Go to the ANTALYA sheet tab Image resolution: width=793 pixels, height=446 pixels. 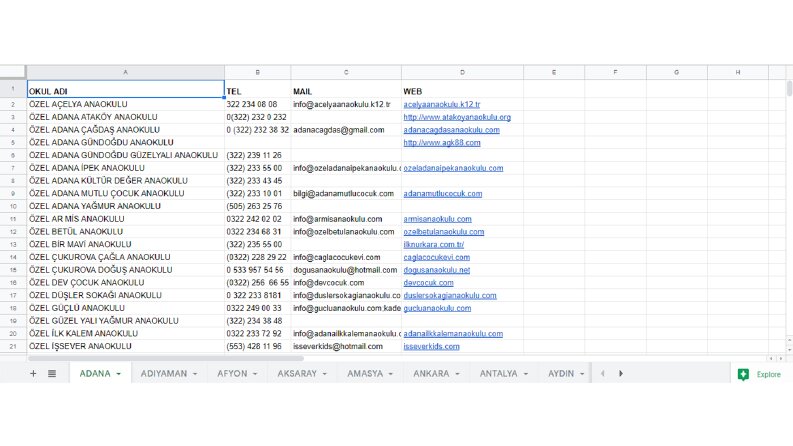tap(498, 374)
